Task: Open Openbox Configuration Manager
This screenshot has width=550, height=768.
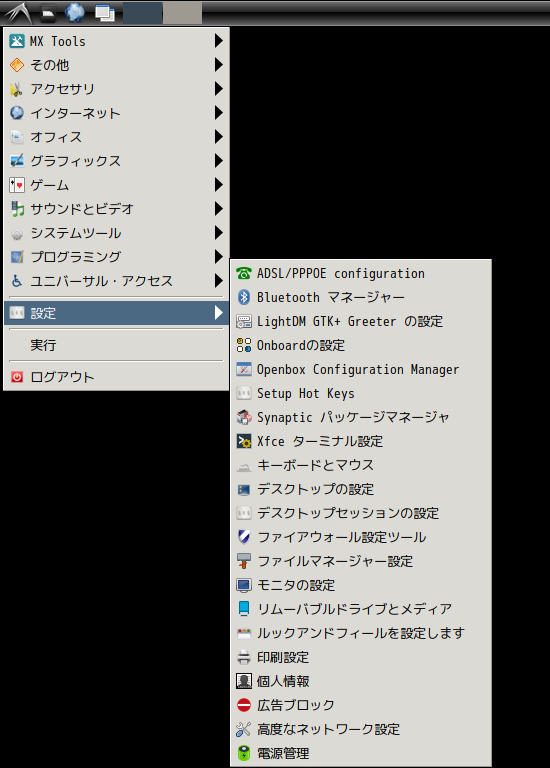Action: tap(360, 369)
